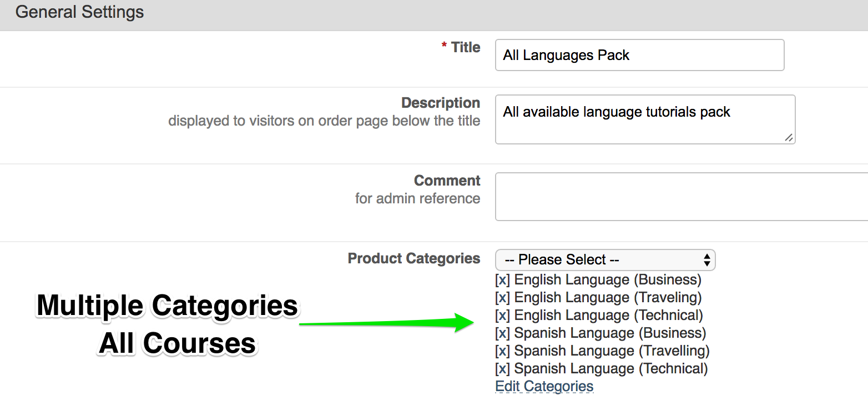Viewport: 868px width, 410px height.
Task: Grab the Description box resize handle
Action: click(788, 137)
